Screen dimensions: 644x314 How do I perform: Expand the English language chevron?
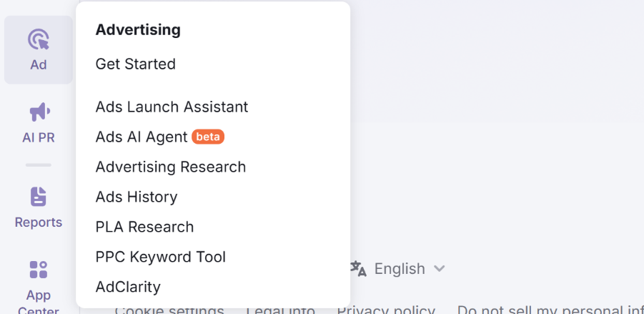coord(440,269)
